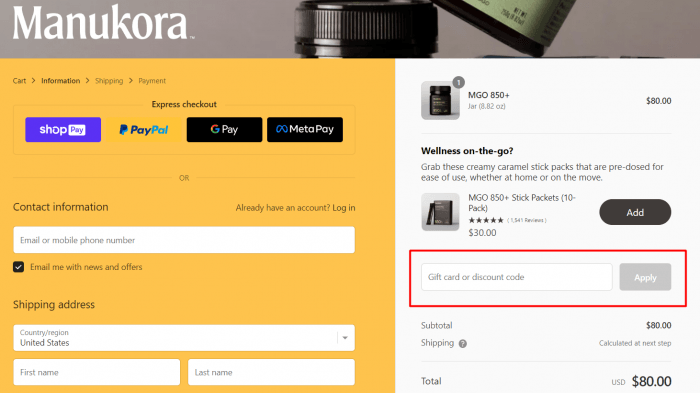Apply the gift card or discount code
This screenshot has width=700, height=393.
point(645,277)
